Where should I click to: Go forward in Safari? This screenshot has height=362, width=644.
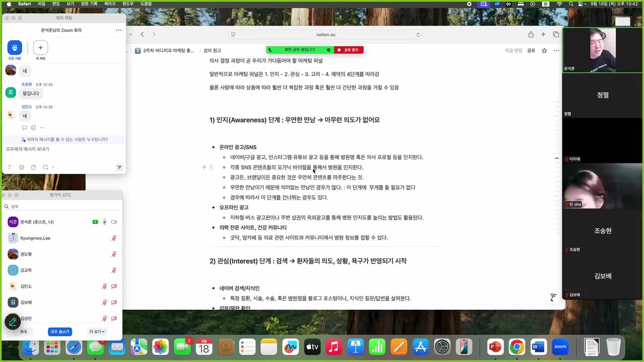(x=154, y=34)
